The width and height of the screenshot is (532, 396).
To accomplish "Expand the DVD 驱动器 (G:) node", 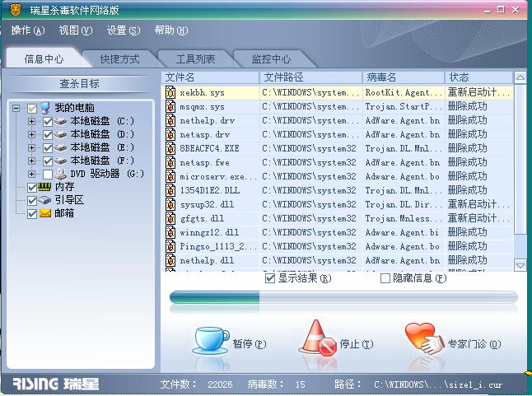I will coord(31,175).
